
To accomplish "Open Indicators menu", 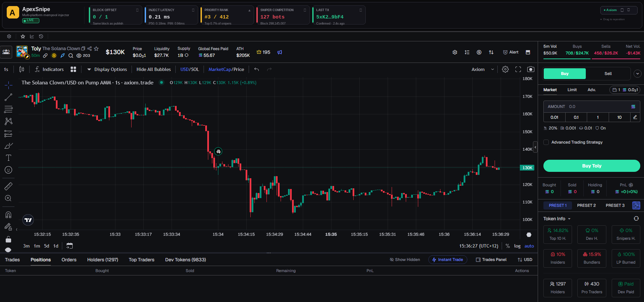I will tap(49, 69).
